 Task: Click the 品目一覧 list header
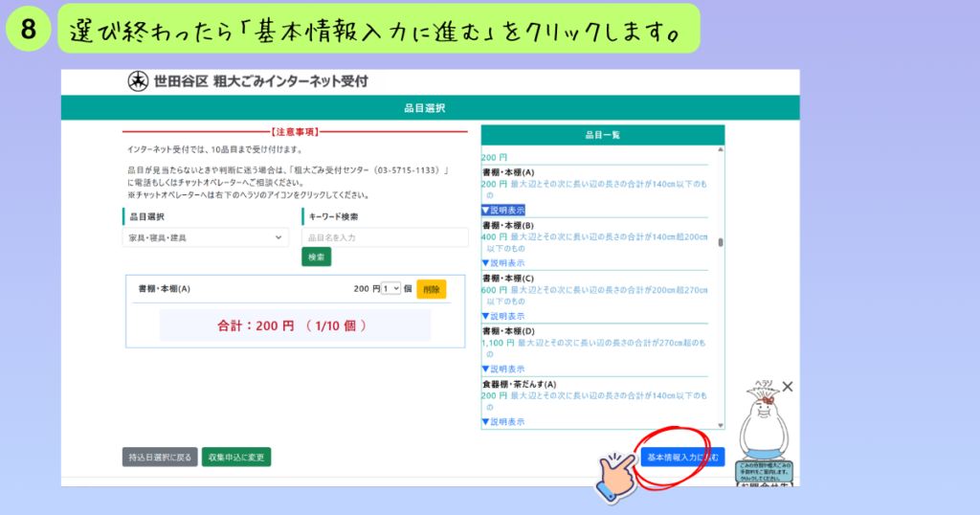(603, 135)
